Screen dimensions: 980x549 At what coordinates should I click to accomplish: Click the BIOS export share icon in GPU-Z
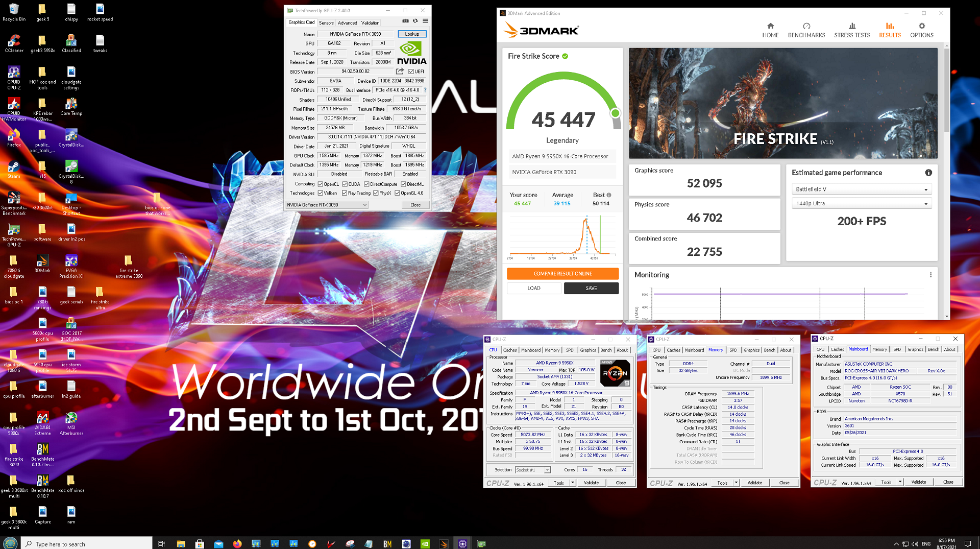coord(400,71)
